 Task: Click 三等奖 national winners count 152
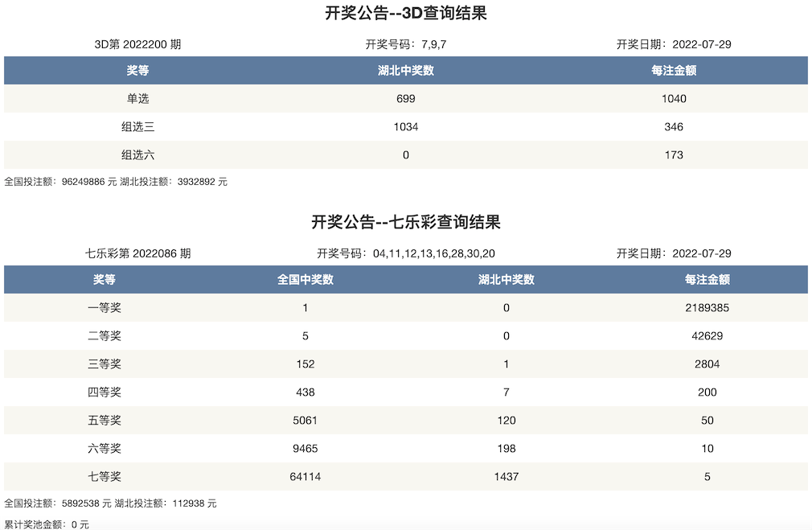coord(305,364)
